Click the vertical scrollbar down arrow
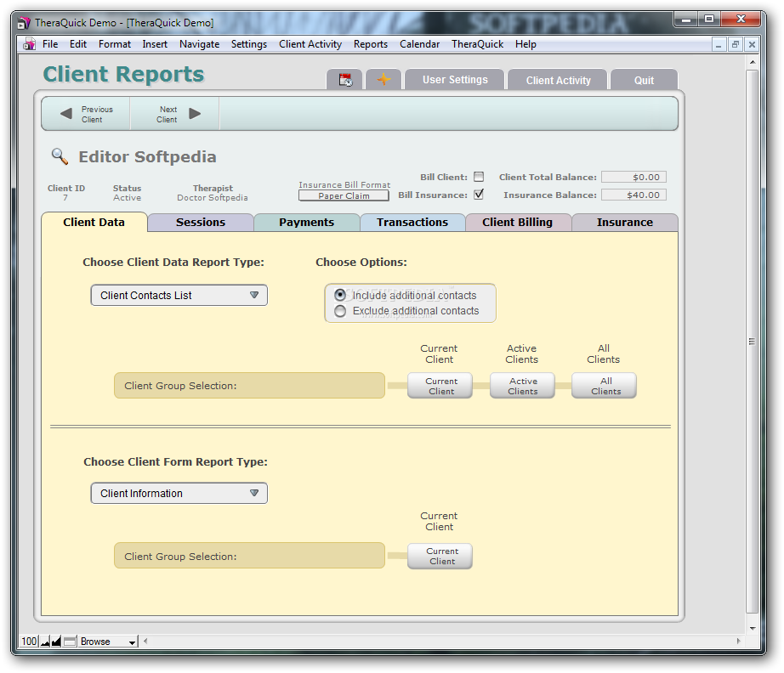784x673 pixels. pos(752,628)
